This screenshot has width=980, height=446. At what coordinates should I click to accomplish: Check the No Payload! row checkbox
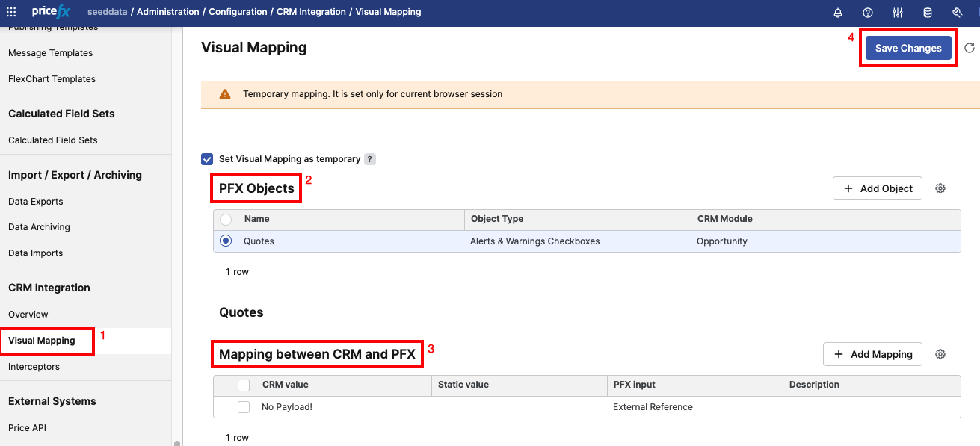tap(244, 407)
